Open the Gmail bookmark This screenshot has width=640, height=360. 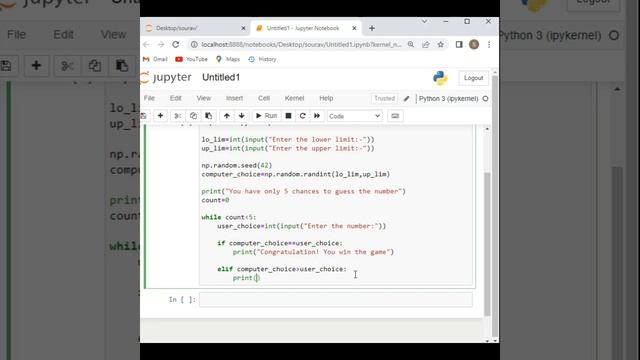pyautogui.click(x=155, y=59)
